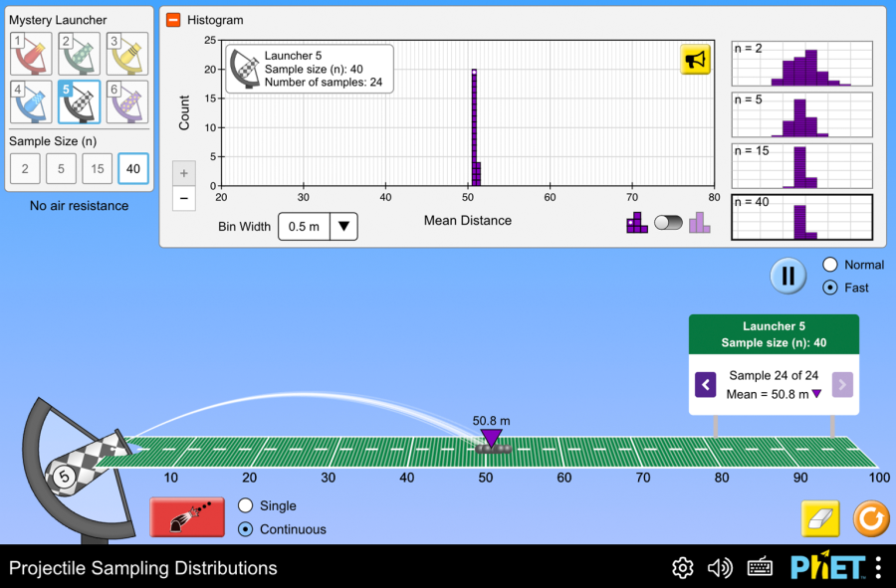
Task: Click the yellow megaphone sound button
Action: [x=695, y=60]
